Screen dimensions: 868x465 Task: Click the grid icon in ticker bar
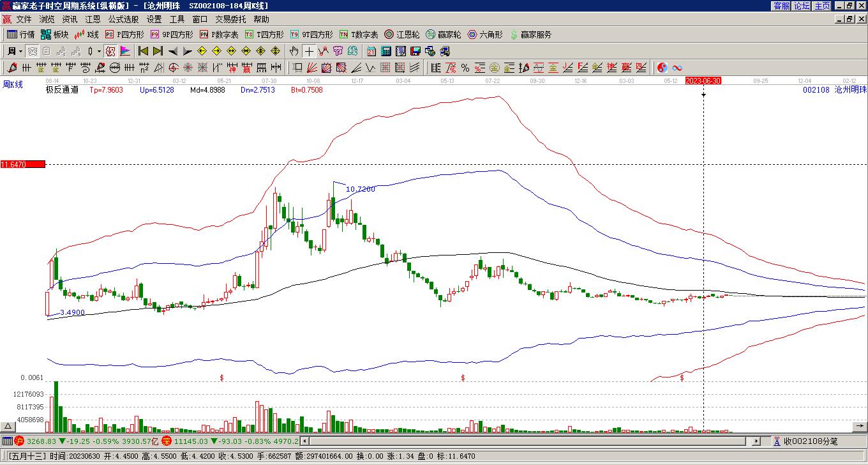(7, 441)
